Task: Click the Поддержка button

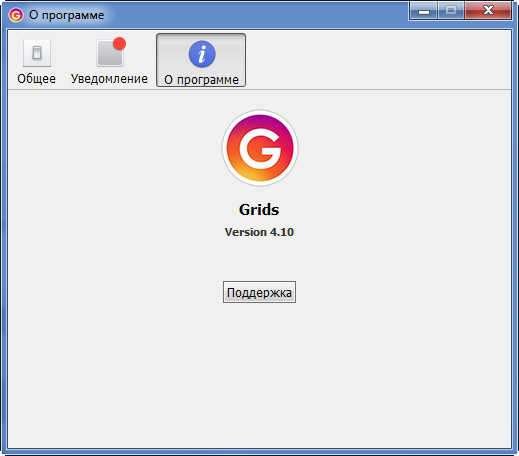Action: (259, 292)
